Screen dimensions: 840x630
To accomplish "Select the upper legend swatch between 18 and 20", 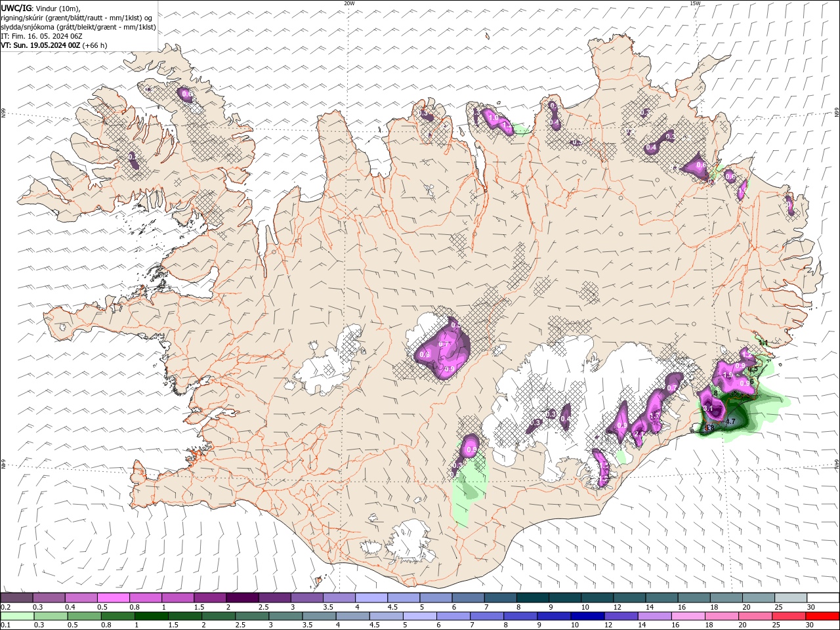I will [x=726, y=598].
